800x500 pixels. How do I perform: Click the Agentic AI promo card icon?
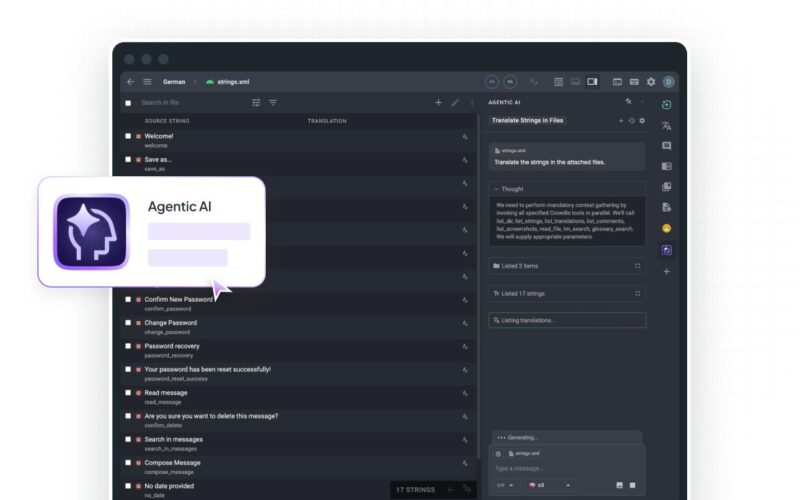coord(91,232)
